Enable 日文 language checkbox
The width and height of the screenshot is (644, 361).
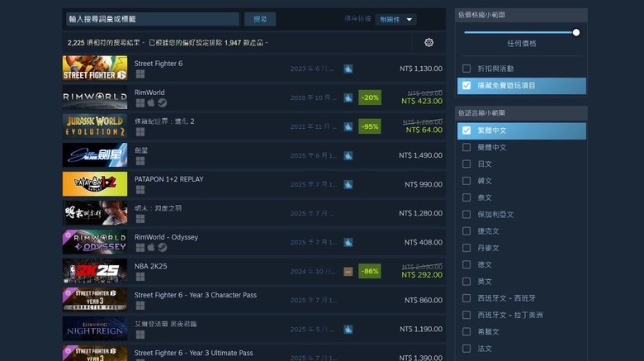466,164
